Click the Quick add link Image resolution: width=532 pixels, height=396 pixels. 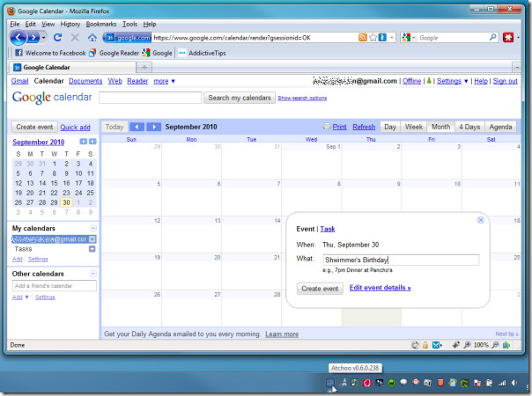click(x=75, y=128)
